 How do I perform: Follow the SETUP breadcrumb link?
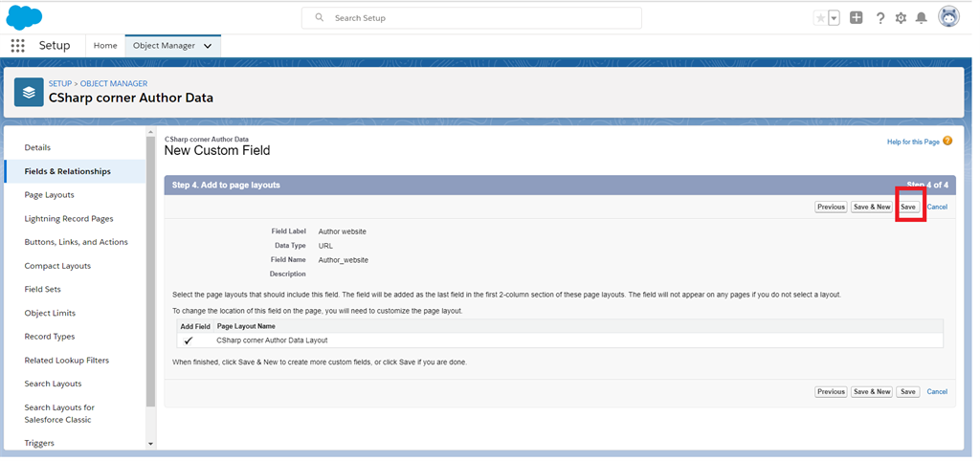(x=60, y=84)
